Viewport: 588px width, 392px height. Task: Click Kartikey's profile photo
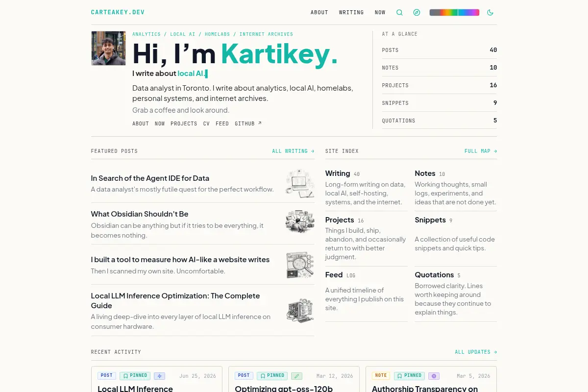(108, 49)
